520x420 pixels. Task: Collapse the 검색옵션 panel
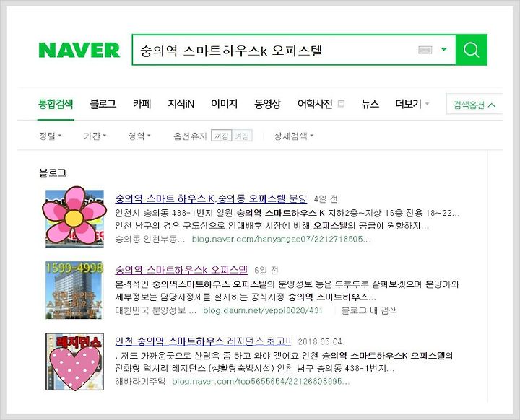click(x=474, y=105)
